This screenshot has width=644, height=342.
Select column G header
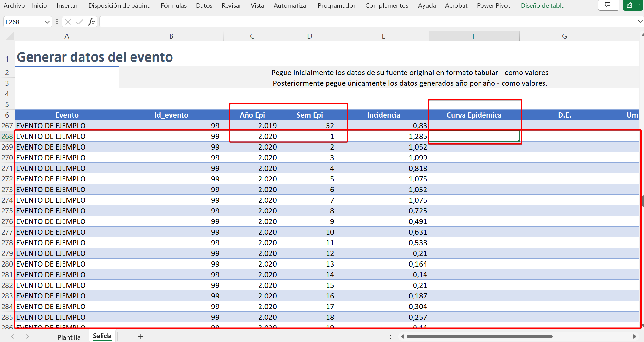[565, 36]
